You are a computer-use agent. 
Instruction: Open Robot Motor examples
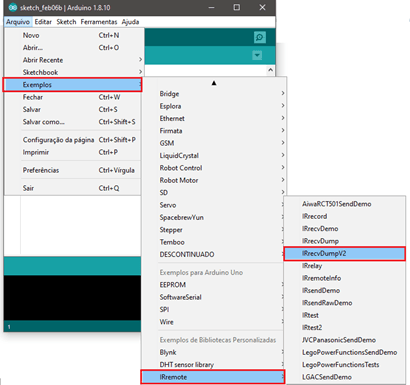pyautogui.click(x=214, y=180)
